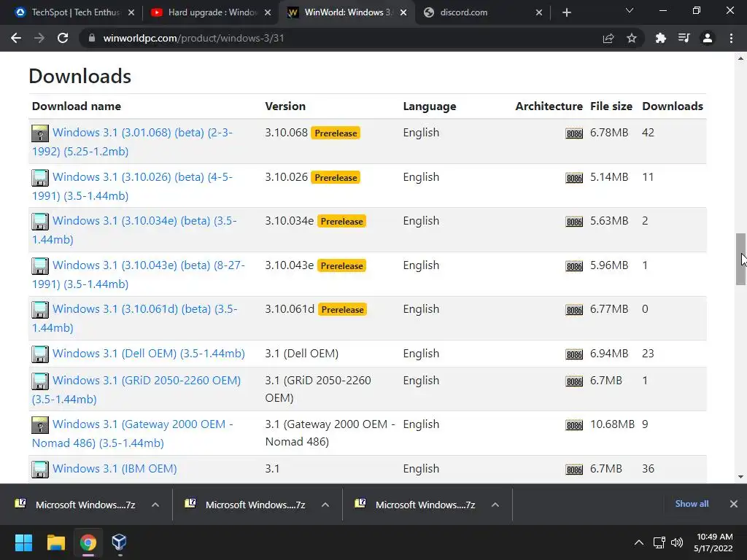This screenshot has width=747, height=560.
Task: Bookmark this page with the star
Action: coord(632,38)
